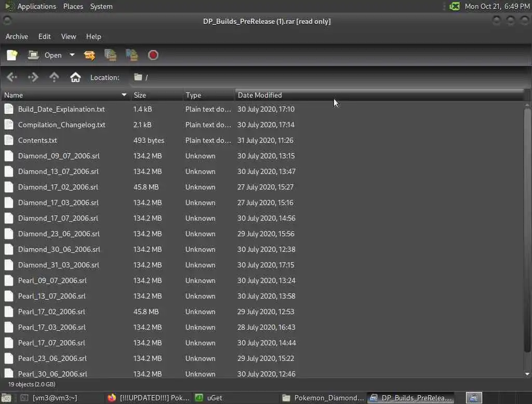
Task: Click the 19 objects status bar text
Action: (32, 384)
